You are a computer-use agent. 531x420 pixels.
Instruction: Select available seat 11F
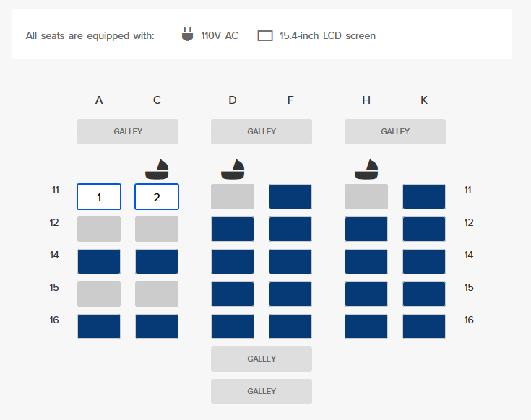(290, 197)
